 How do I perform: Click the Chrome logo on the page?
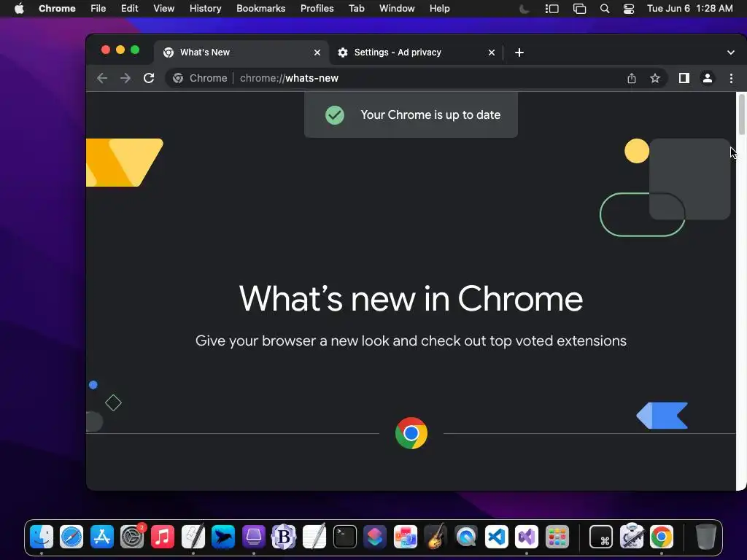[411, 433]
